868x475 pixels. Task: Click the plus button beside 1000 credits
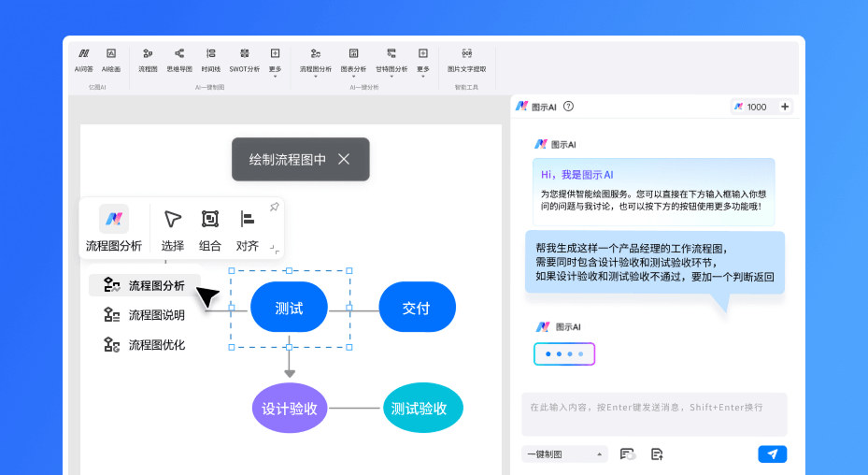(x=785, y=107)
